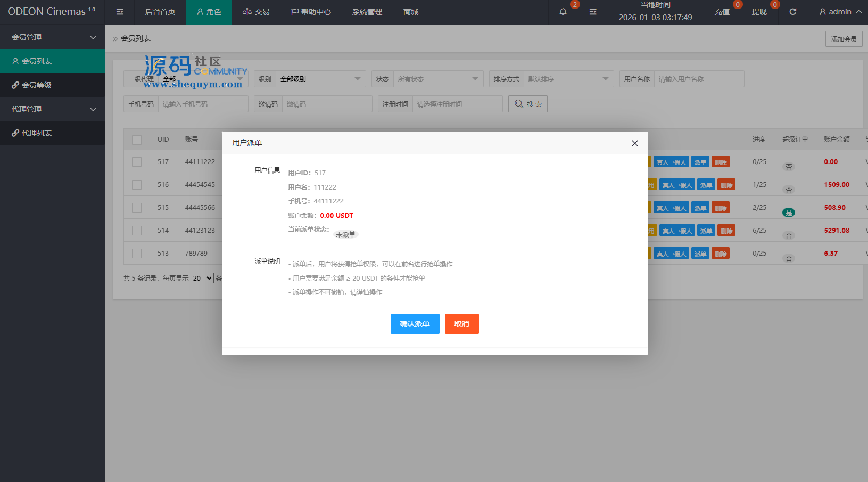868x482 pixels.
Task: Toggle the sidebar collapse icon
Action: pyautogui.click(x=120, y=12)
